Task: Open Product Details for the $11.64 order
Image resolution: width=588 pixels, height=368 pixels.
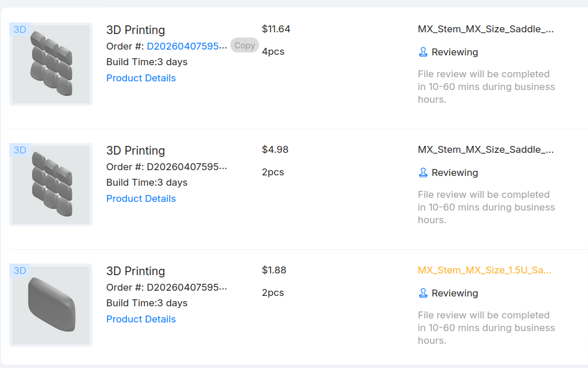Action: [141, 78]
